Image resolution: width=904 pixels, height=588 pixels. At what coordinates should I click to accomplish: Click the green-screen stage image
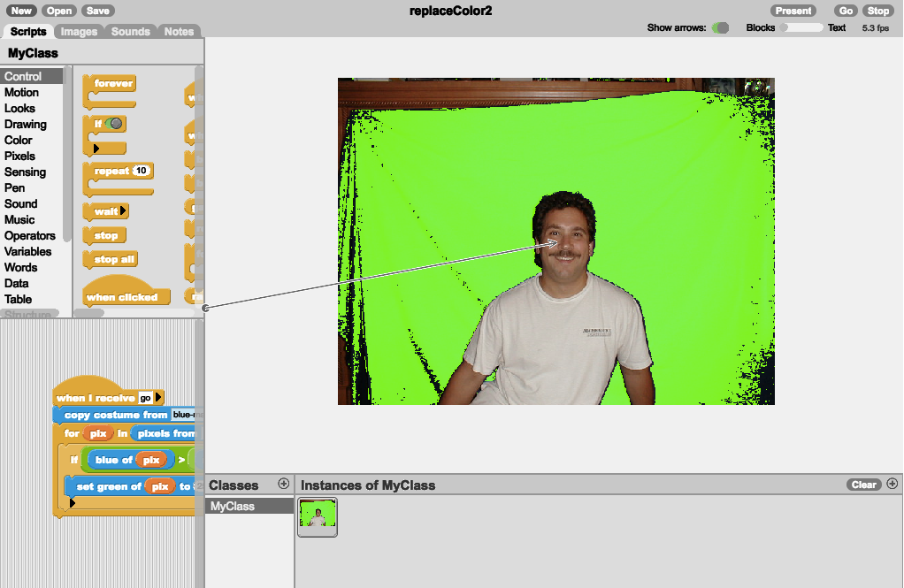tap(555, 241)
